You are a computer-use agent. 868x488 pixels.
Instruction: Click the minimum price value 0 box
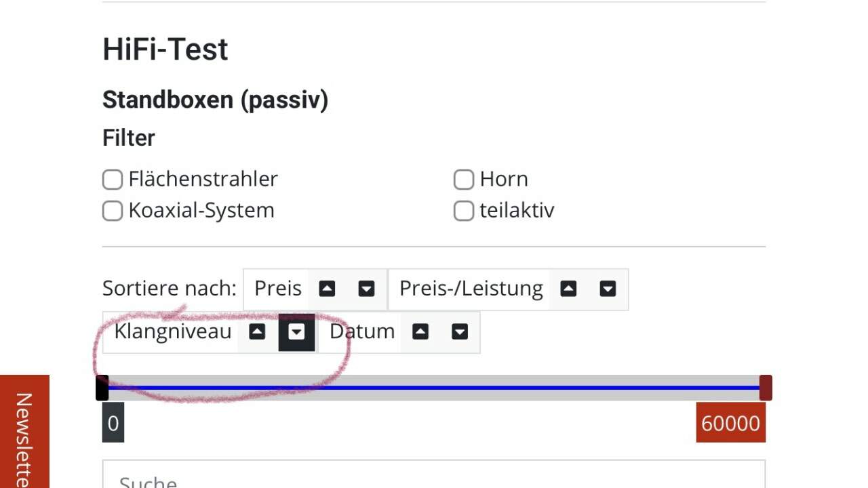point(113,423)
